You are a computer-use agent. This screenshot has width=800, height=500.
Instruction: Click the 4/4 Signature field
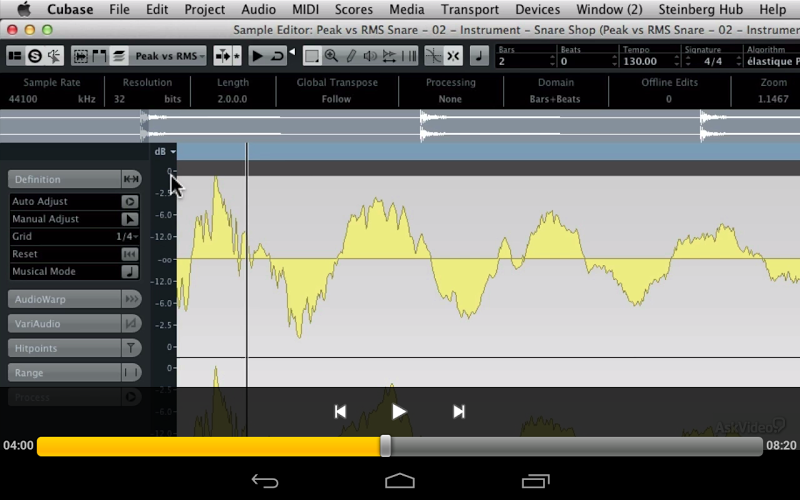(713, 61)
